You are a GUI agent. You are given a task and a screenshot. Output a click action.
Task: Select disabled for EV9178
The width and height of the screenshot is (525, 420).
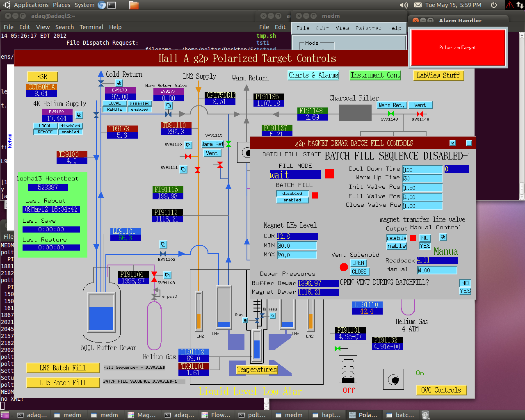click(x=139, y=103)
